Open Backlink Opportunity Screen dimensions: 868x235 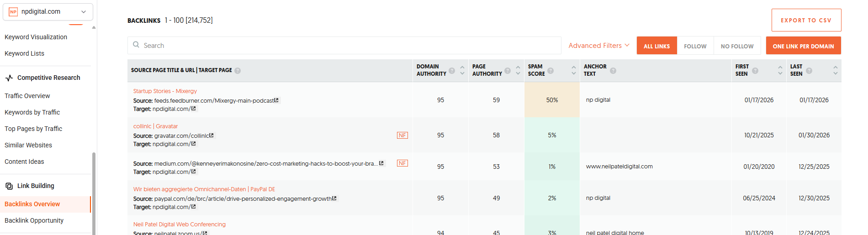point(34,220)
